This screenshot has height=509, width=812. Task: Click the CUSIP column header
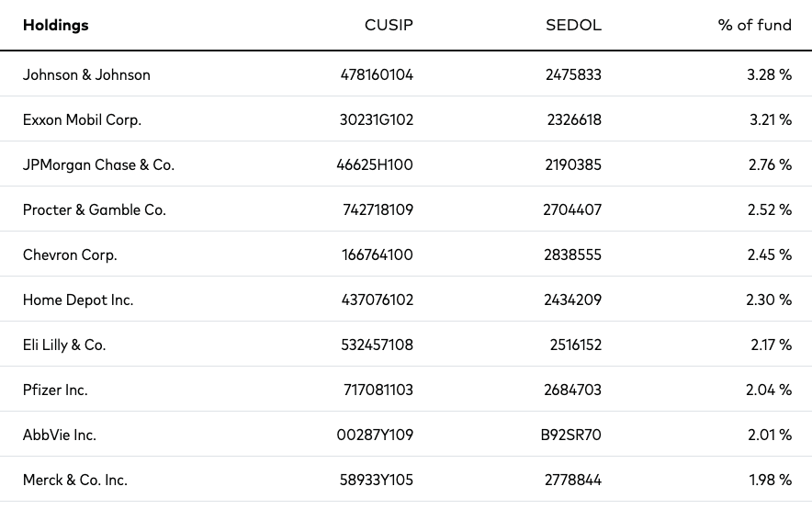click(389, 25)
